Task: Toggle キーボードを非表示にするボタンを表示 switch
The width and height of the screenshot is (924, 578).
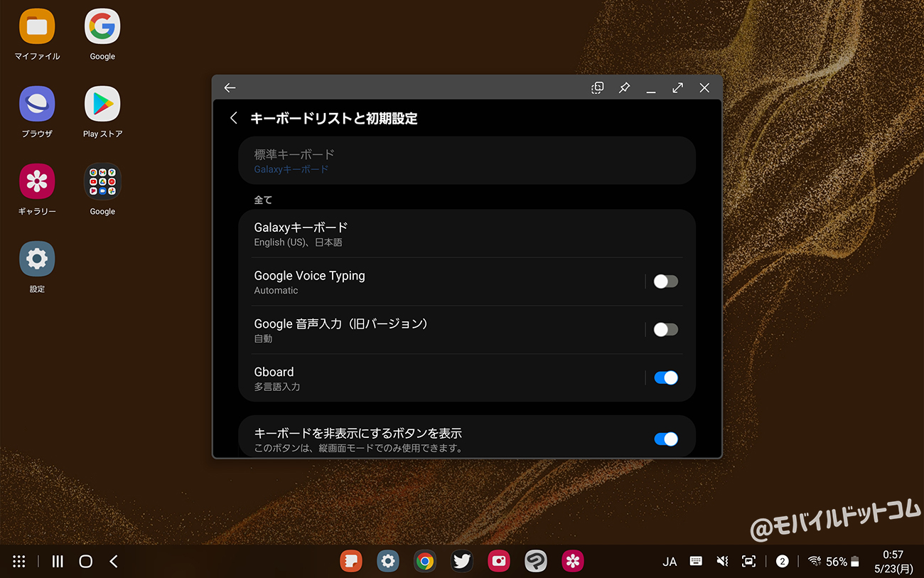Action: point(666,439)
